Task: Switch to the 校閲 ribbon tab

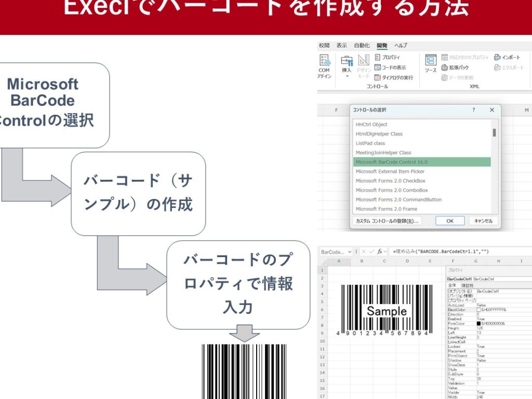Action: [324, 46]
